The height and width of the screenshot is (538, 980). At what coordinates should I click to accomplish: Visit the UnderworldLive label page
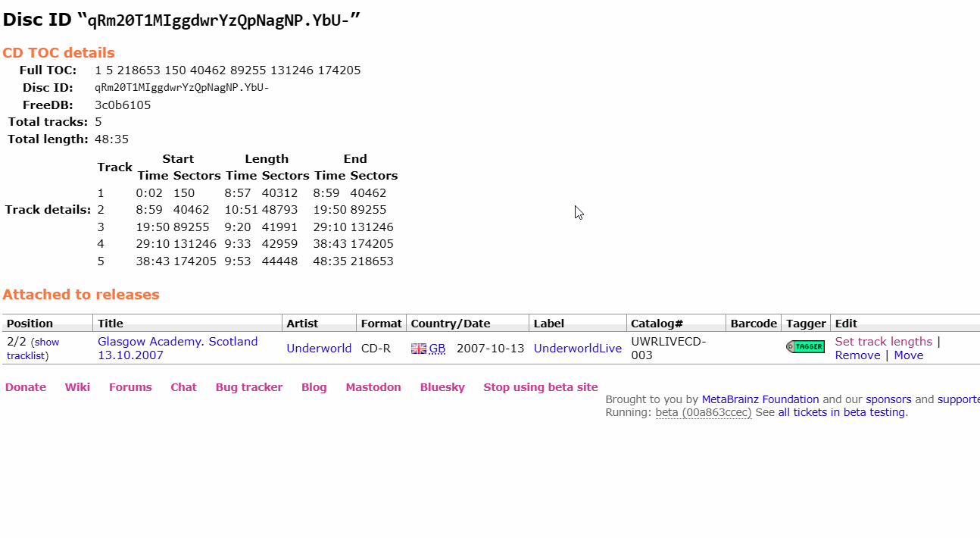point(577,349)
